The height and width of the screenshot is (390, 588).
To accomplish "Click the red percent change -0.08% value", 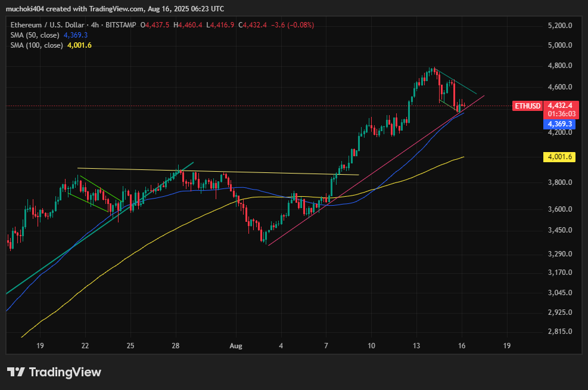I will pos(301,25).
